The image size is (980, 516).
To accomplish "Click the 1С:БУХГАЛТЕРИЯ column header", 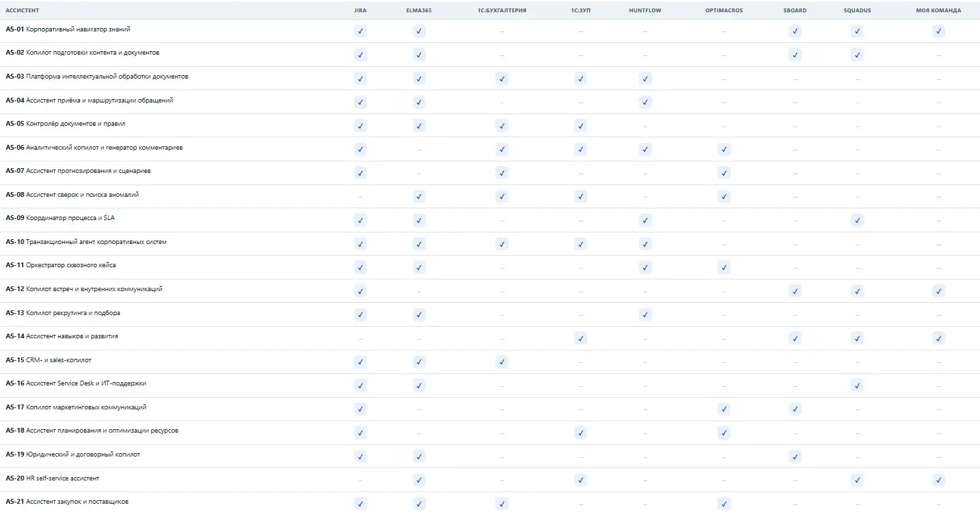I will 502,11.
